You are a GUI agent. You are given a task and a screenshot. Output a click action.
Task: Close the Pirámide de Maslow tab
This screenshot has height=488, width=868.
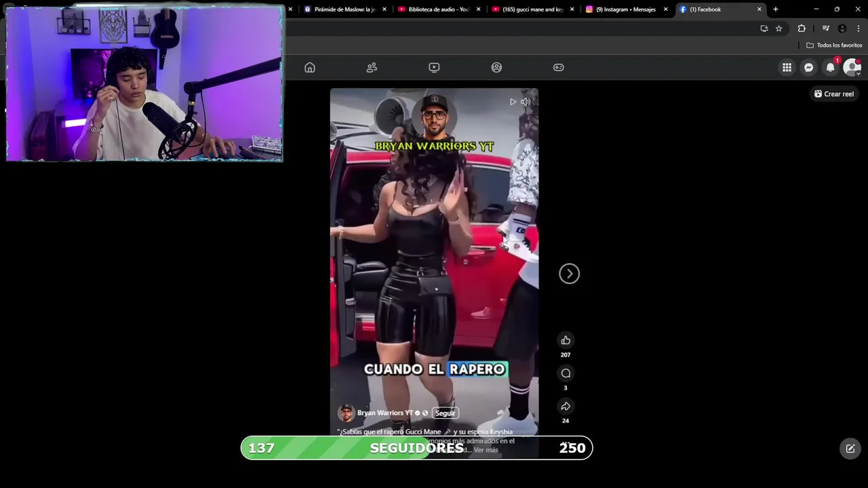[384, 9]
